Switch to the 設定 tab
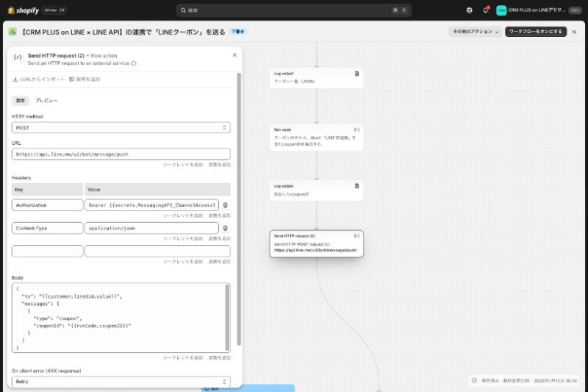 pos(21,101)
